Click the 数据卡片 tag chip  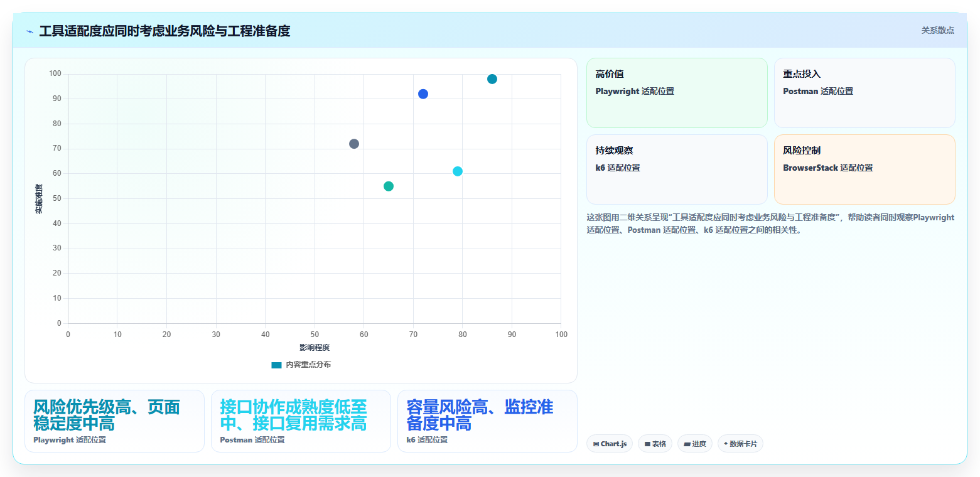click(x=740, y=444)
